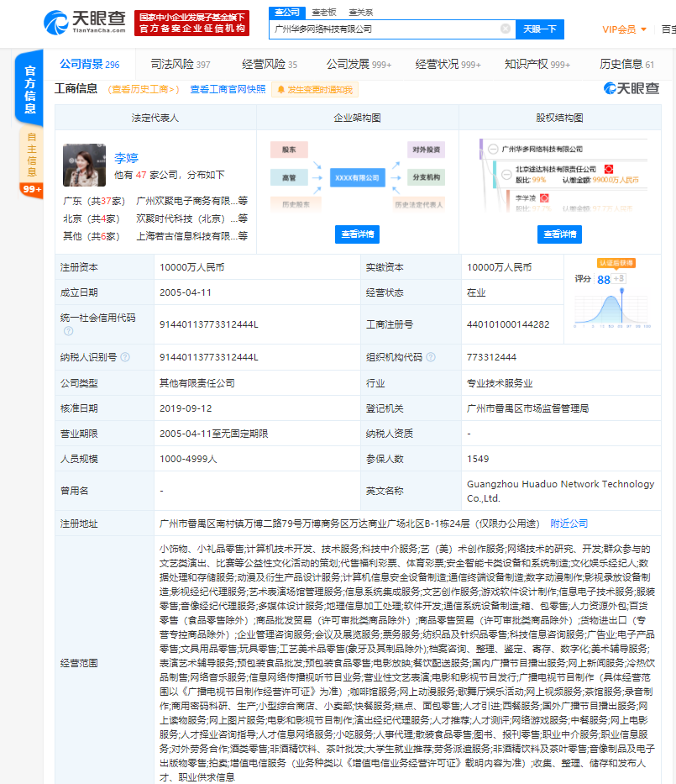Click the 88 score value
Image resolution: width=676 pixels, height=784 pixels.
click(604, 280)
